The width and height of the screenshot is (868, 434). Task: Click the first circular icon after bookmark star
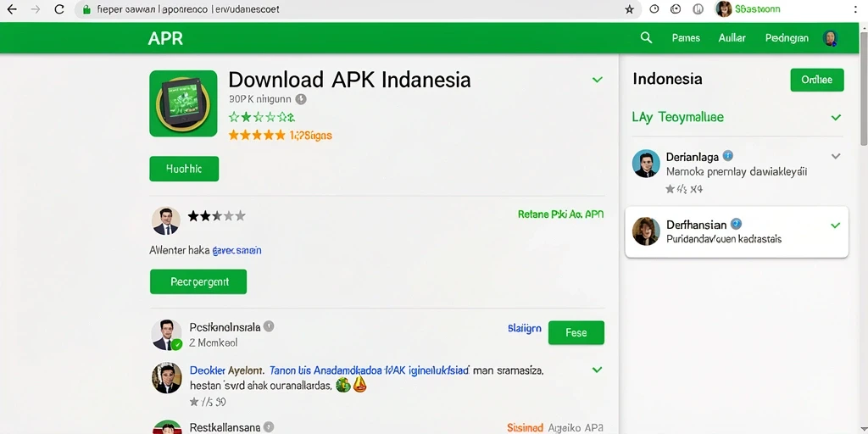pos(654,9)
